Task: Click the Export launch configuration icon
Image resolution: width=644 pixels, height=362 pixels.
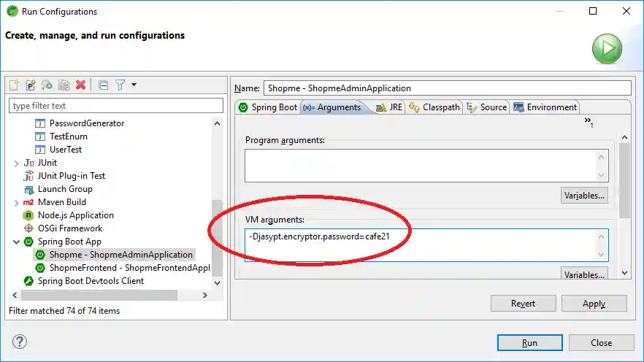Action: click(47, 85)
